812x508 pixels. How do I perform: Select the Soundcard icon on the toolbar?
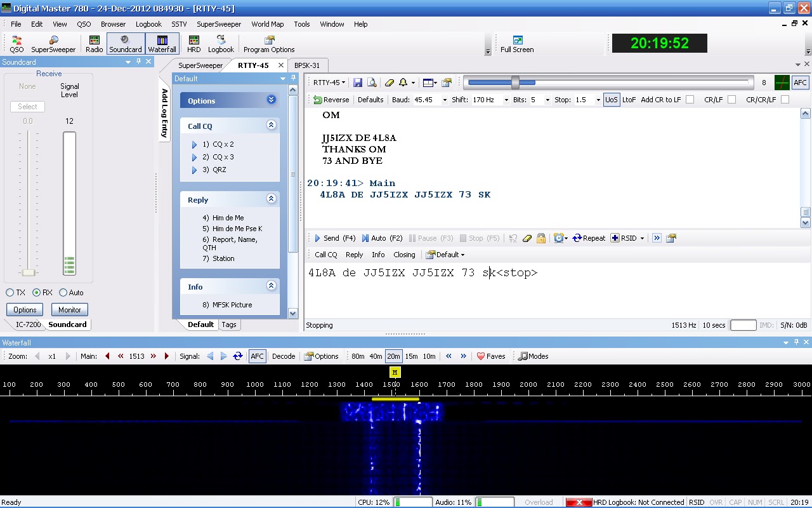(x=125, y=43)
